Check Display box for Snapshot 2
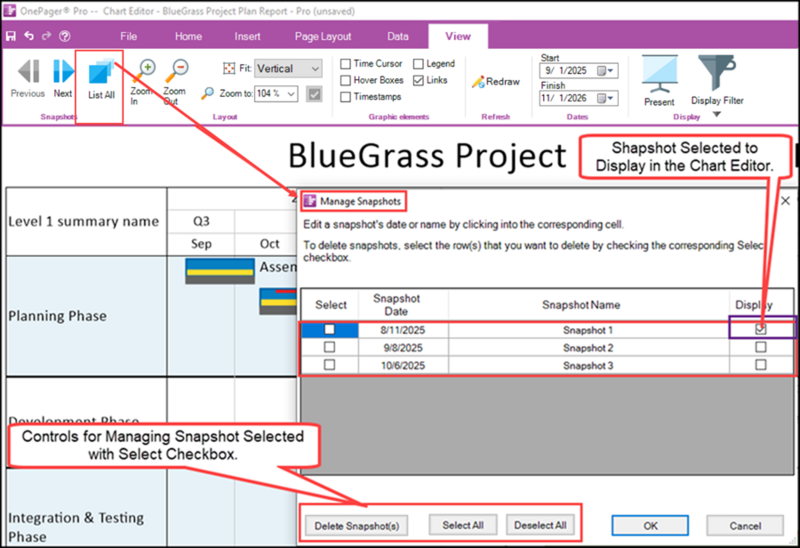800x548 pixels. coord(761,347)
